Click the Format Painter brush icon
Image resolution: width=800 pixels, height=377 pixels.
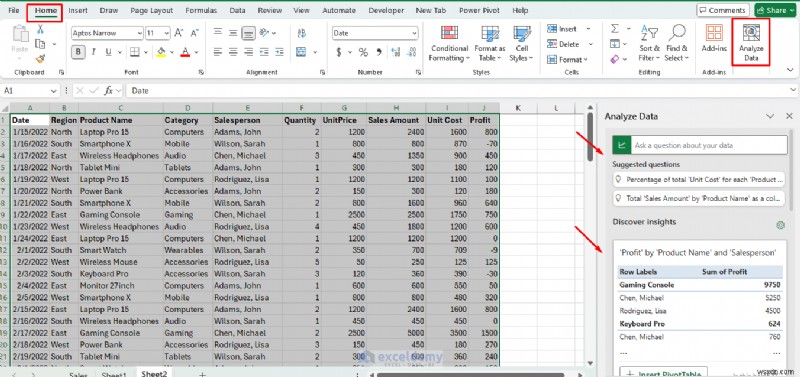(x=40, y=59)
